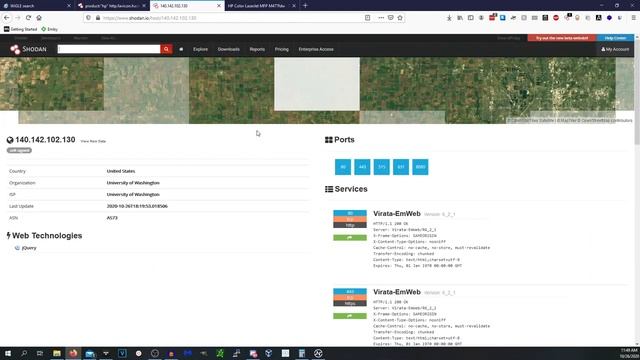The width and height of the screenshot is (640, 360).
Task: Focus the Shodan search box
Action: click(x=109, y=49)
